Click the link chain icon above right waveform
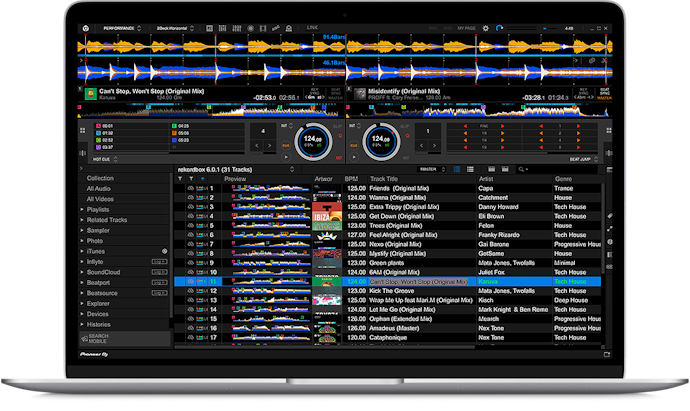Viewport: 690px width, 411px height. coord(592,60)
